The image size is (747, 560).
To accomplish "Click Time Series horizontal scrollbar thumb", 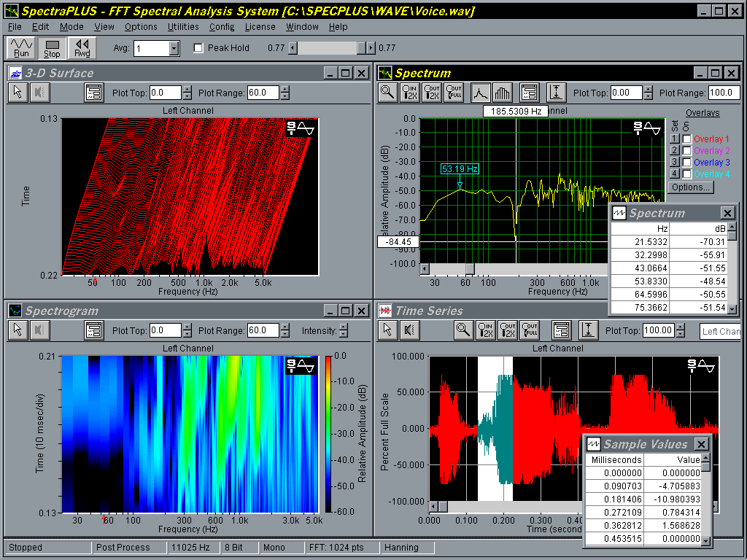I will tap(443, 506).
